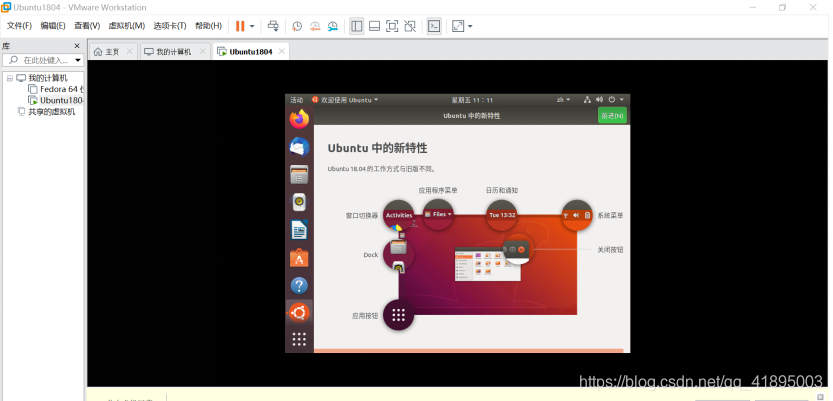Send Ctrl+Alt+Del to the virtual machine

point(273,26)
